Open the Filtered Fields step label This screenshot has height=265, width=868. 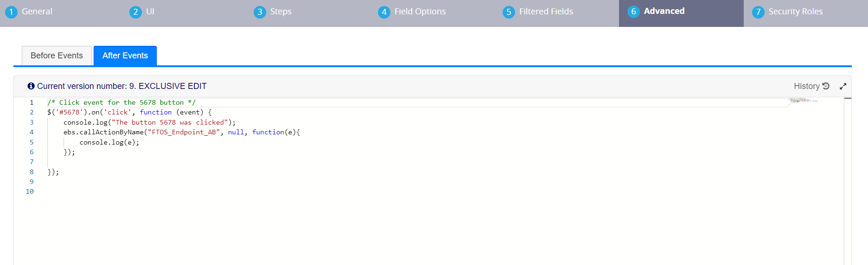tap(546, 12)
